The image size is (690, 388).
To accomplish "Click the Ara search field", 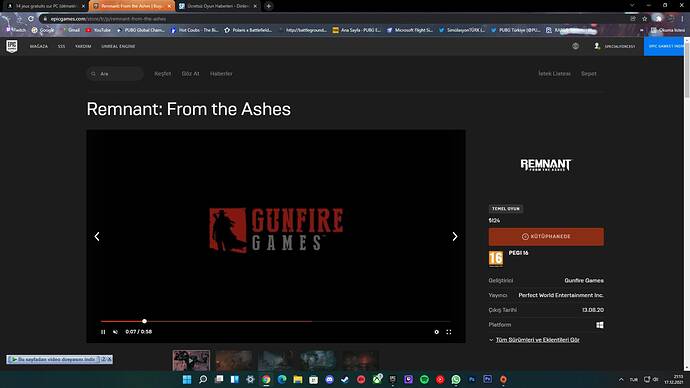I will [x=115, y=73].
